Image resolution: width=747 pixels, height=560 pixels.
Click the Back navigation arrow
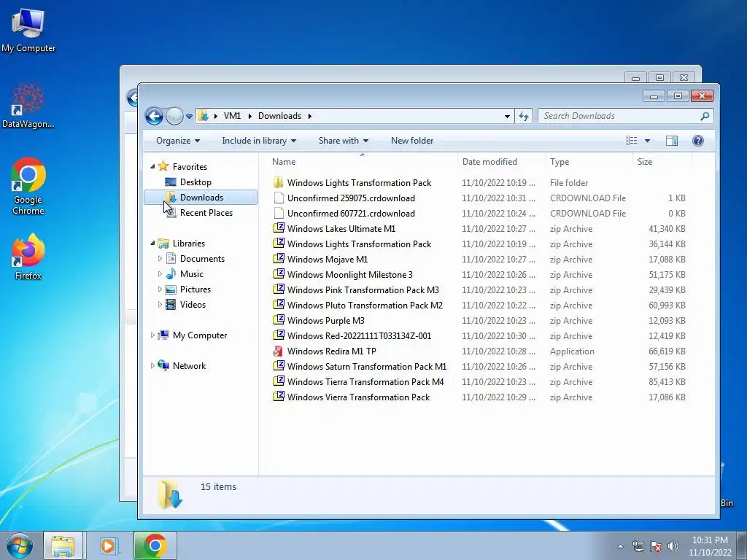pos(155,116)
